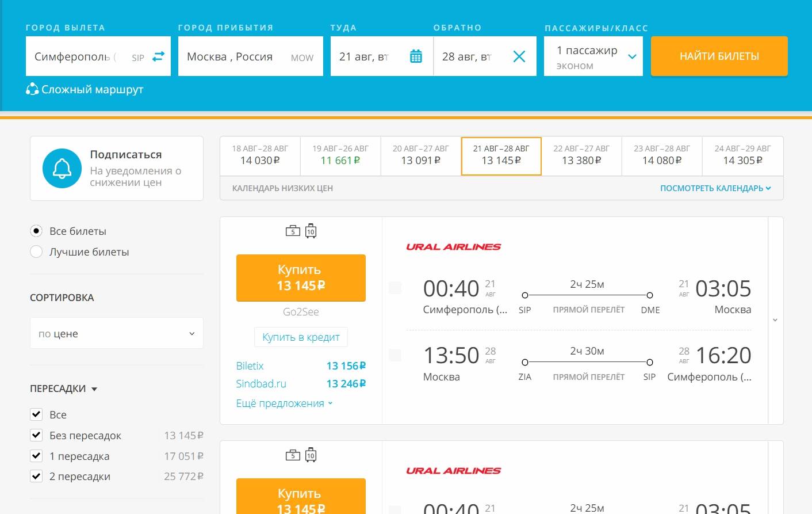
Task: Select the 23 АВГ–28 АВГ date tab
Action: 662,155
